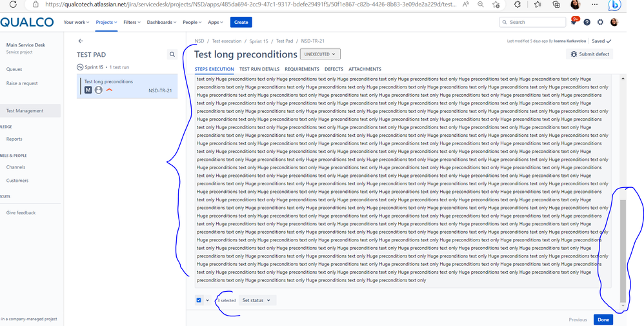This screenshot has width=644, height=326.
Task: Click the Sprint 15 cycle icon in test pad
Action: [80, 67]
